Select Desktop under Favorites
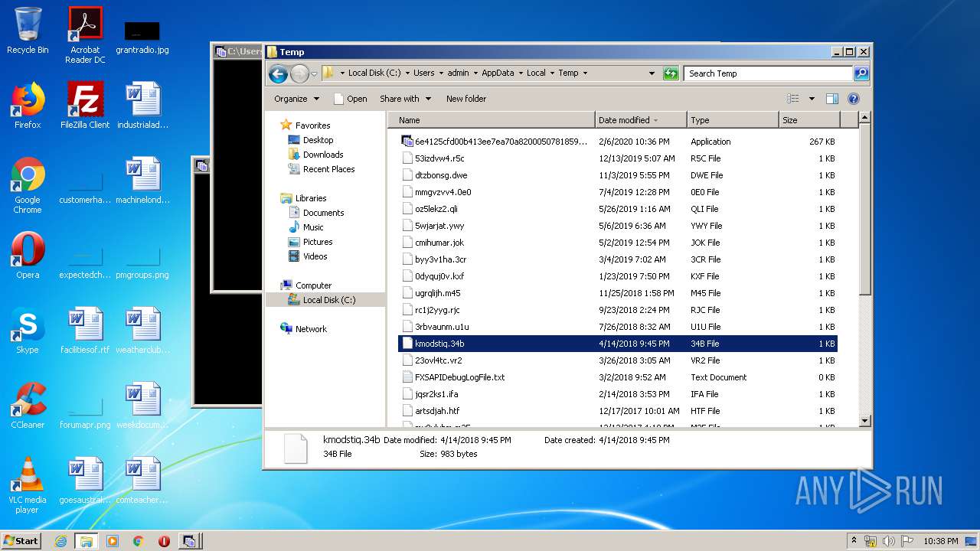Viewport: 980px width, 551px height. coord(318,140)
